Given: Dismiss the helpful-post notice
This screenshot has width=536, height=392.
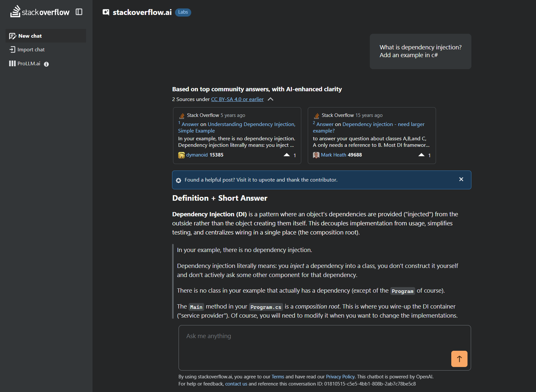Looking at the screenshot, I should (x=461, y=179).
